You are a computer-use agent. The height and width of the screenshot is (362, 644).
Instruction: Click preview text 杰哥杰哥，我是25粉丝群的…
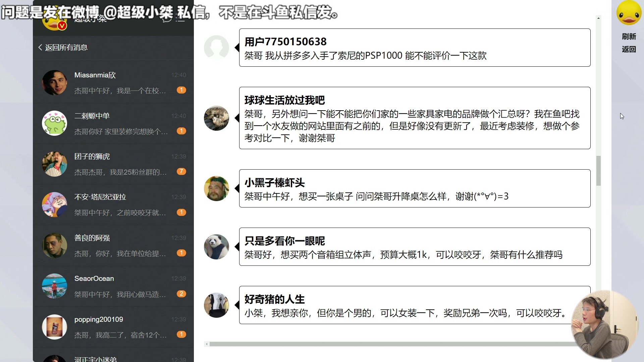[x=120, y=172]
